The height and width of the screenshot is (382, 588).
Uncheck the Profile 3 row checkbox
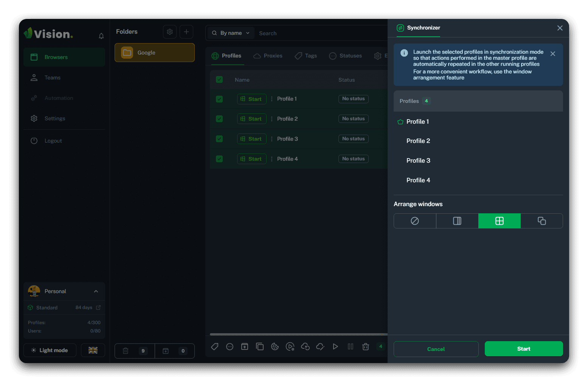click(219, 139)
